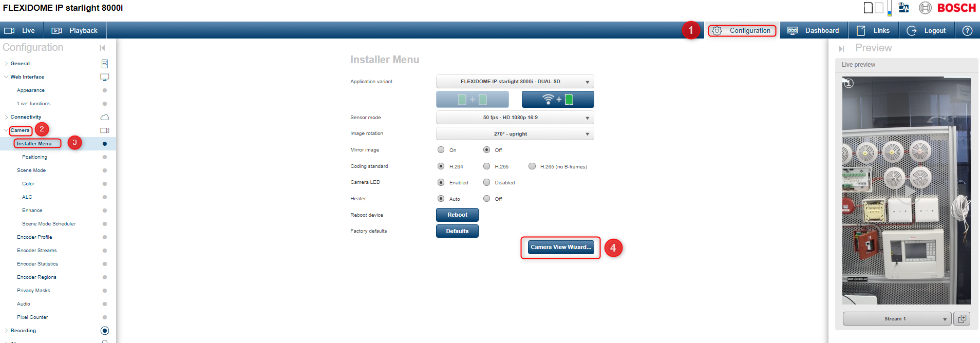Click the Camera section camcorder icon

(x=105, y=130)
